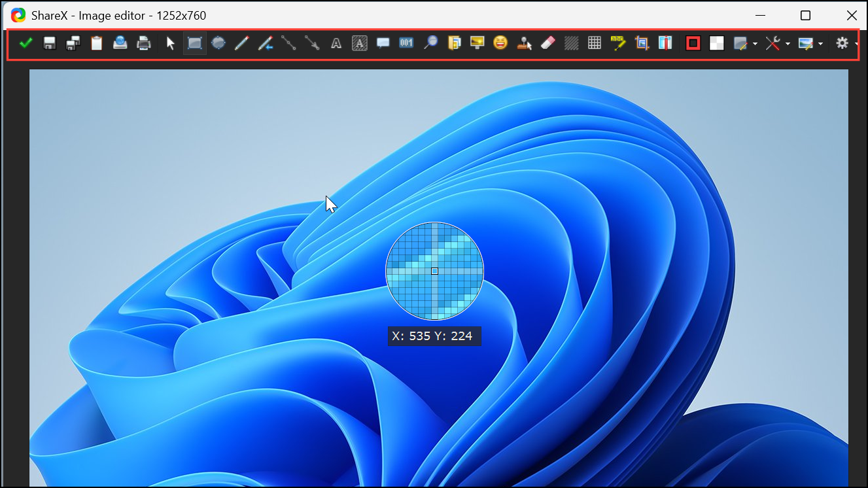Screen dimensions: 868x488
Task: Select the Select and move pointer tool
Action: tap(171, 43)
